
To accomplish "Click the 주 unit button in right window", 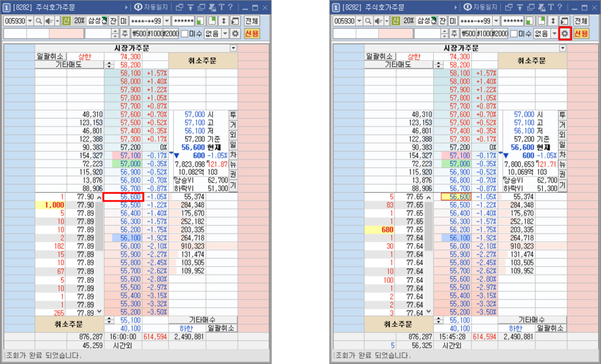I will point(454,33).
